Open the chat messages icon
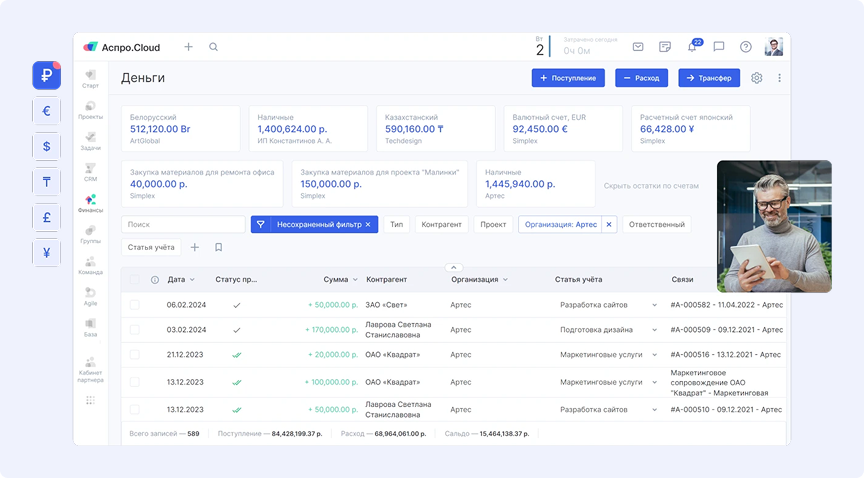864x478 pixels. point(718,47)
